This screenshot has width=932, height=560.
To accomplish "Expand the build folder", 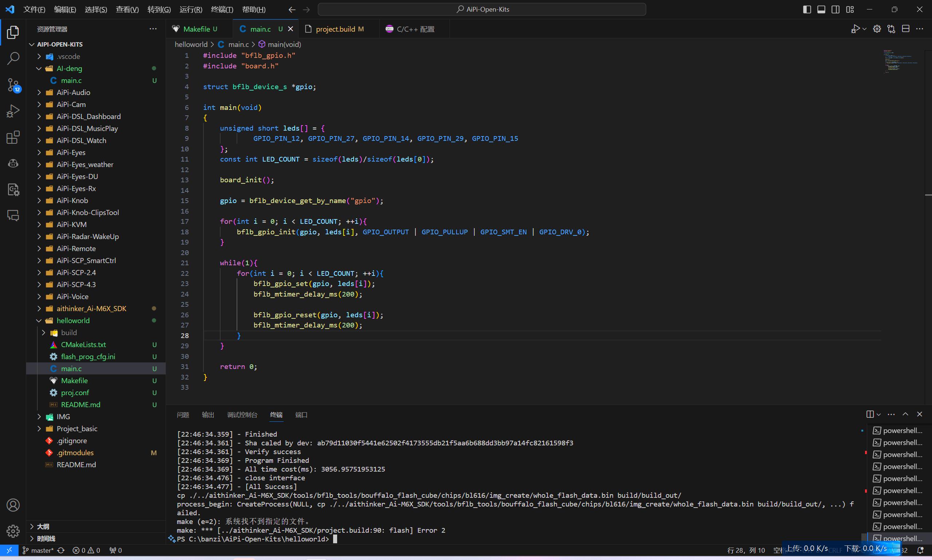I will pyautogui.click(x=43, y=333).
